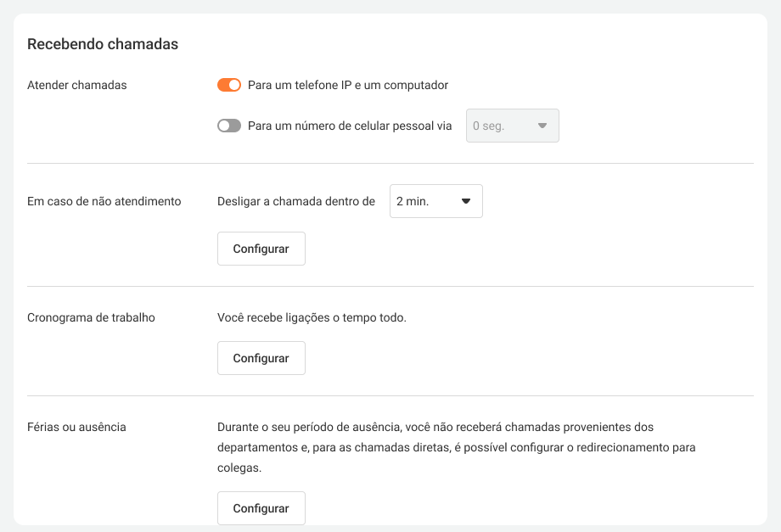The width and height of the screenshot is (781, 532).
Task: Select the 'Em caso de não atendimento' label
Action: pyautogui.click(x=104, y=201)
